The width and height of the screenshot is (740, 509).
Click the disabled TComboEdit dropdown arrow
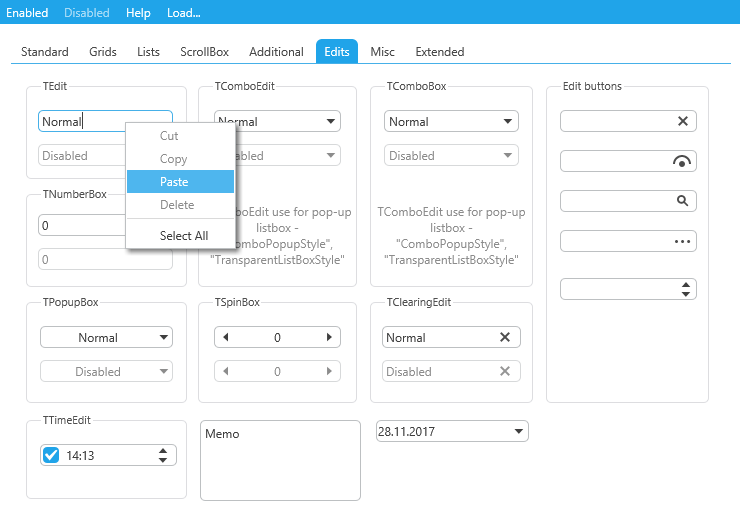pyautogui.click(x=331, y=155)
